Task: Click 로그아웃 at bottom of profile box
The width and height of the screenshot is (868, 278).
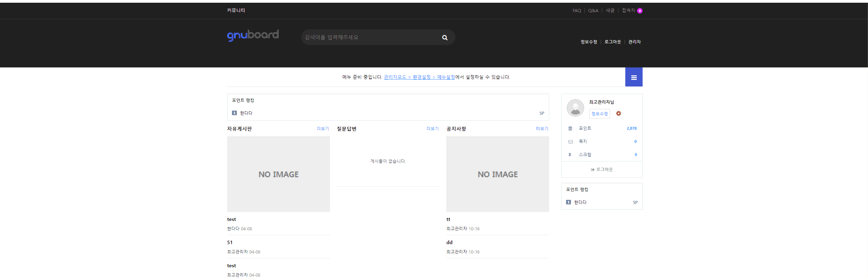Action: tap(602, 169)
